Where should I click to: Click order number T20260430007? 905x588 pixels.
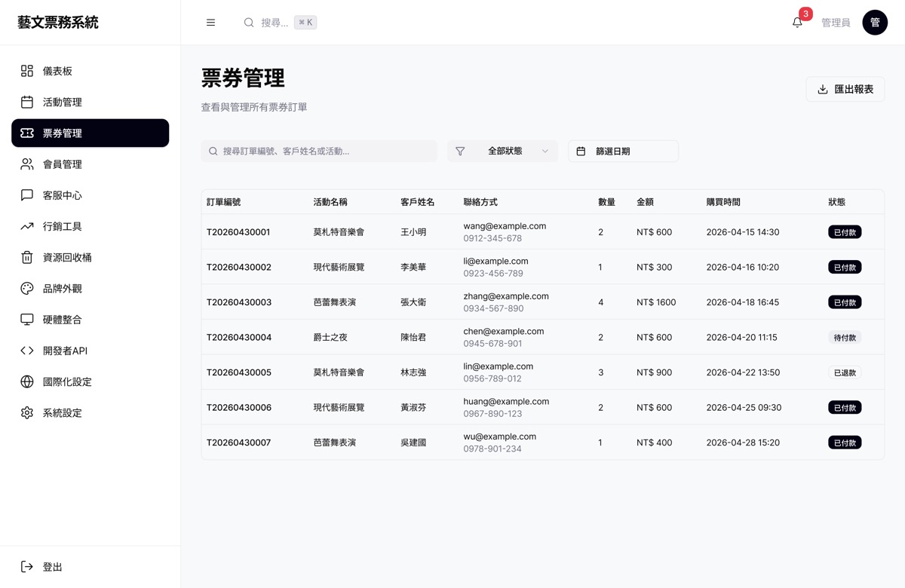coord(238,443)
